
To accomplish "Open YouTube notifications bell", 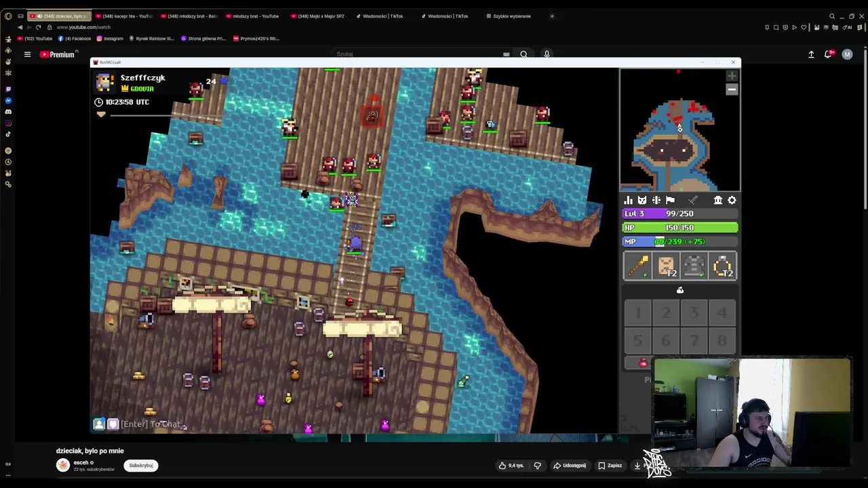I will click(828, 54).
